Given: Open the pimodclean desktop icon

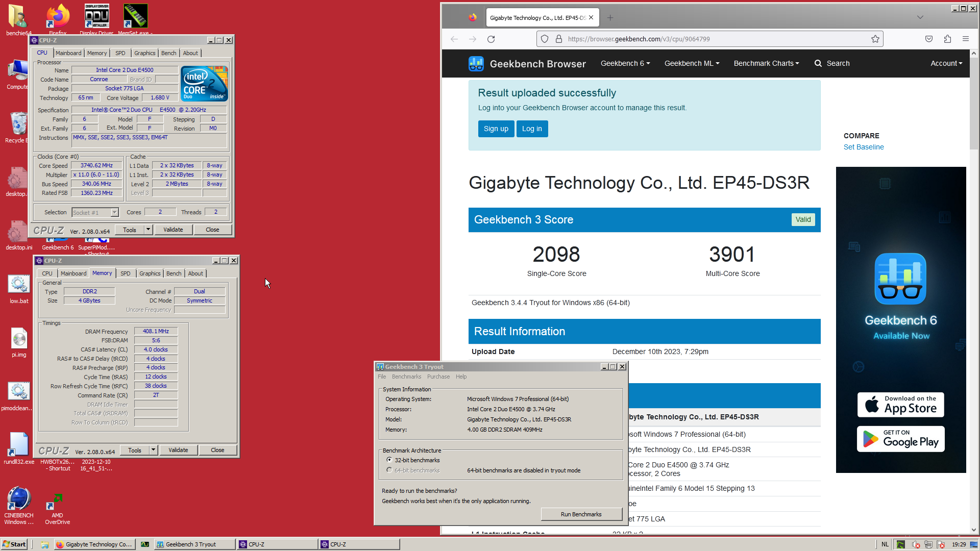Looking at the screenshot, I should point(17,396).
